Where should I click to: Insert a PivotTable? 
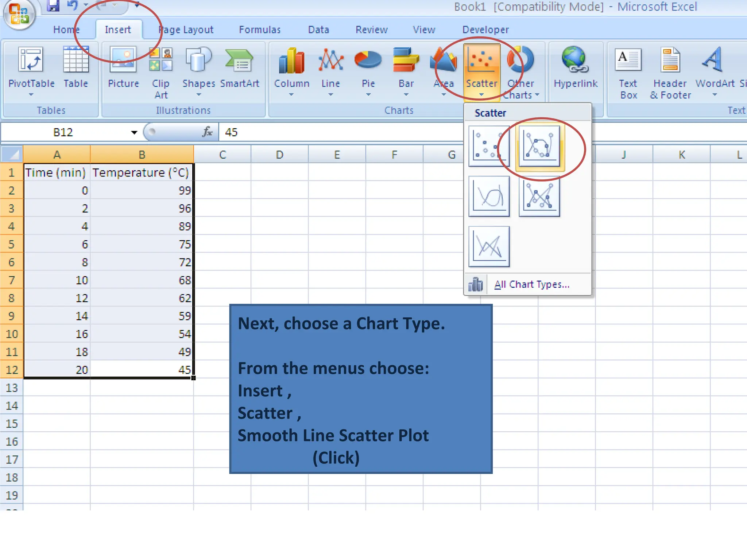[31, 71]
